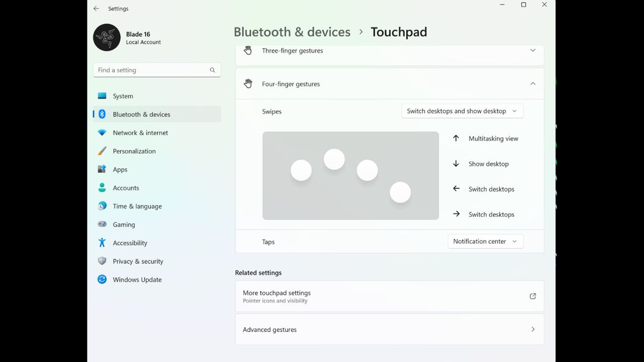Open the Swipes dropdown
The width and height of the screenshot is (644, 362).
coord(462,111)
